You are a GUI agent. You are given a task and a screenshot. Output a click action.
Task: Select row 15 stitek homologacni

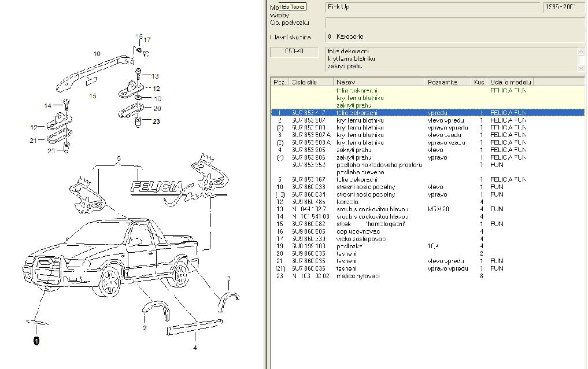point(427,224)
